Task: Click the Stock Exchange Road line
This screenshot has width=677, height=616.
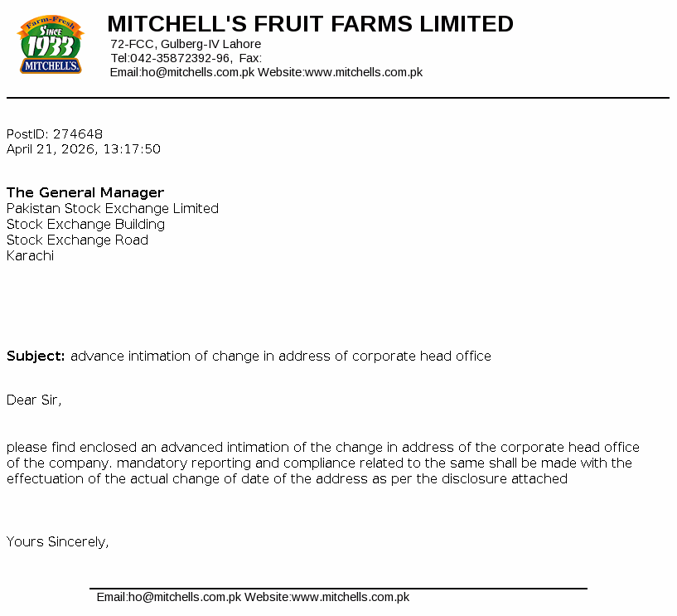Action: tap(77, 240)
